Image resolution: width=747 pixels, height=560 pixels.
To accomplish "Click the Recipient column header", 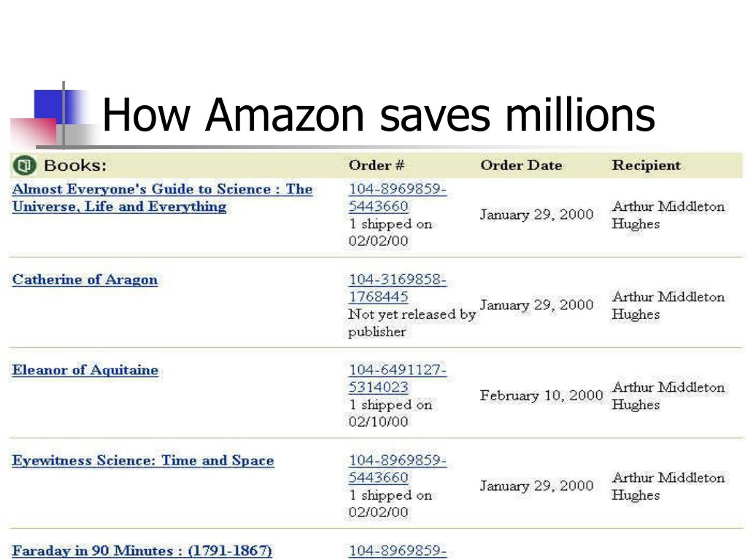I will [646, 165].
